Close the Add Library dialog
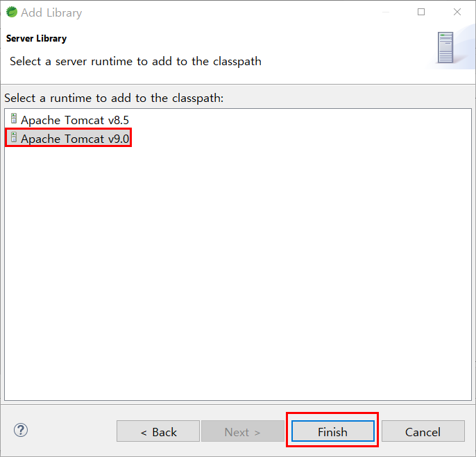Image resolution: width=476 pixels, height=457 pixels. (x=457, y=12)
